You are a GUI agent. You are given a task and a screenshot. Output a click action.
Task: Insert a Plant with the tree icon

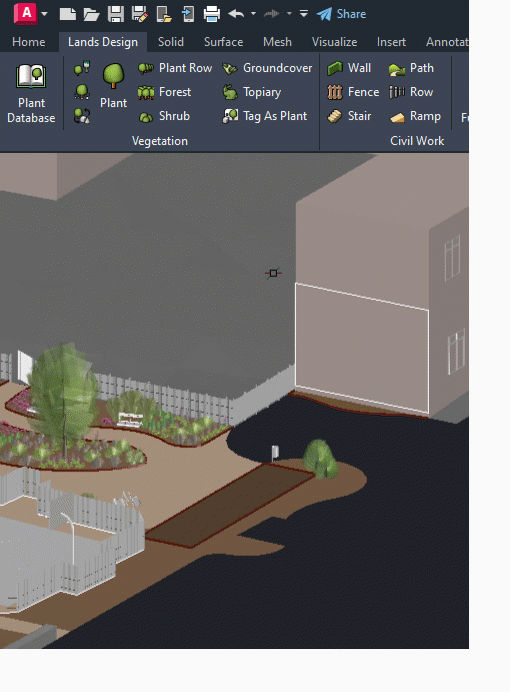point(113,86)
